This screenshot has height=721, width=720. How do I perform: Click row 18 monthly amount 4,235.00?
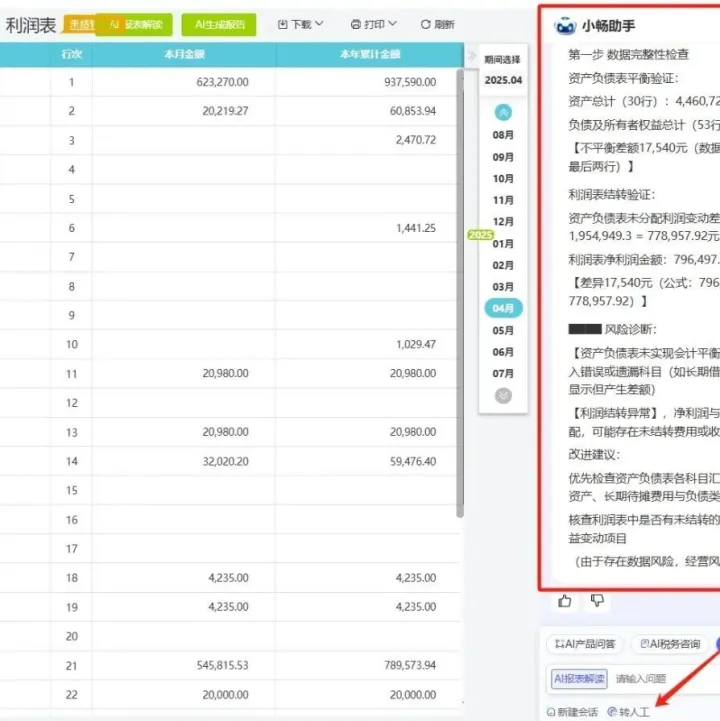click(x=228, y=578)
